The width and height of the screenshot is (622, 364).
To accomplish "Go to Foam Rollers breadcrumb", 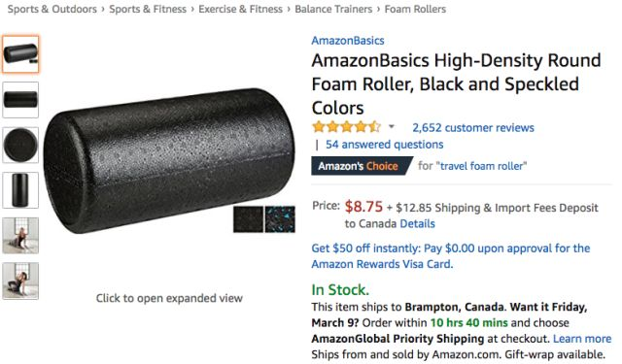I will [415, 9].
